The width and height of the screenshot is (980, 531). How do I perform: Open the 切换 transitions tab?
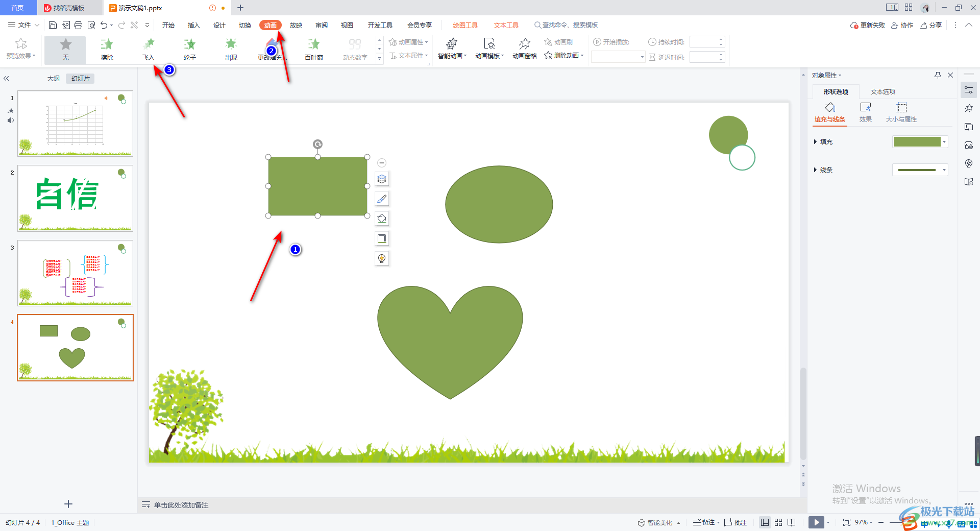point(245,25)
